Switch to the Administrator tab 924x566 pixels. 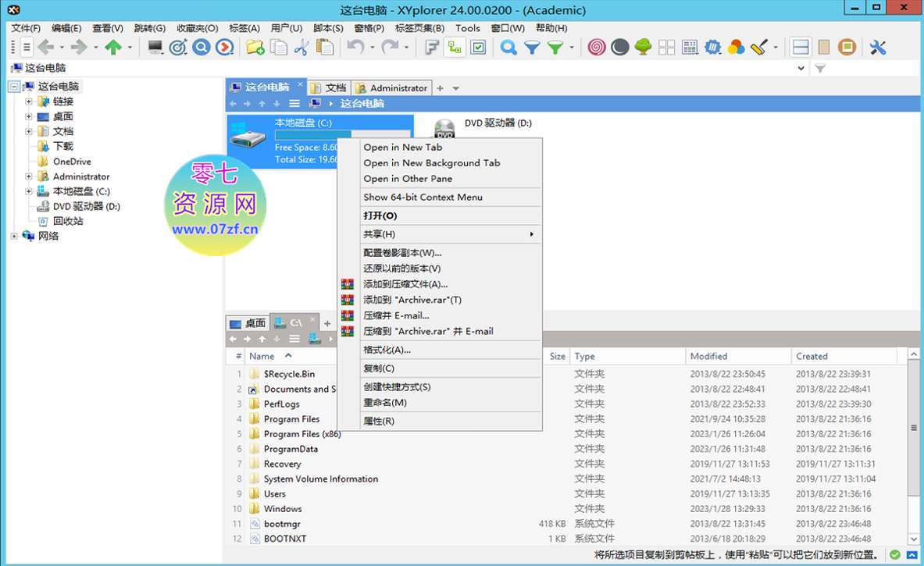392,88
